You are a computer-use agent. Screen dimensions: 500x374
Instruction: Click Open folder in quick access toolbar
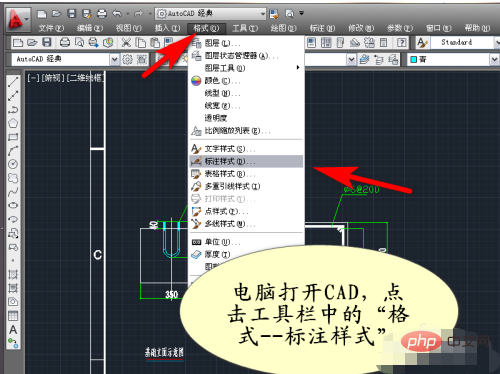[57, 14]
